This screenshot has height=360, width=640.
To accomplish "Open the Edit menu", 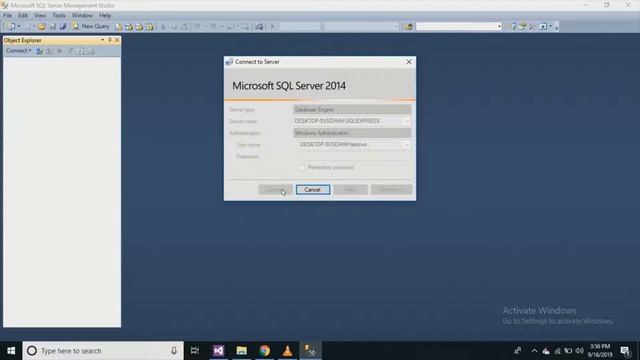I will coord(23,16).
